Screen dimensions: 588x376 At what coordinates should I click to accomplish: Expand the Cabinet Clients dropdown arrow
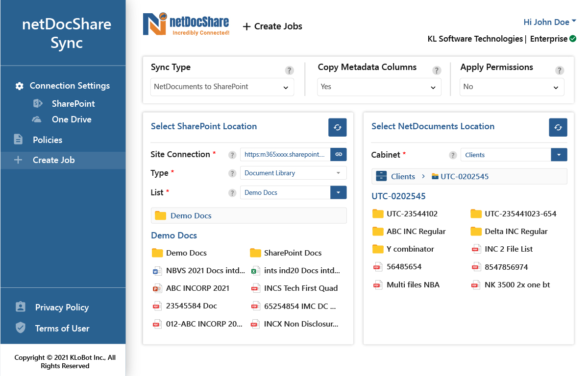(x=559, y=155)
